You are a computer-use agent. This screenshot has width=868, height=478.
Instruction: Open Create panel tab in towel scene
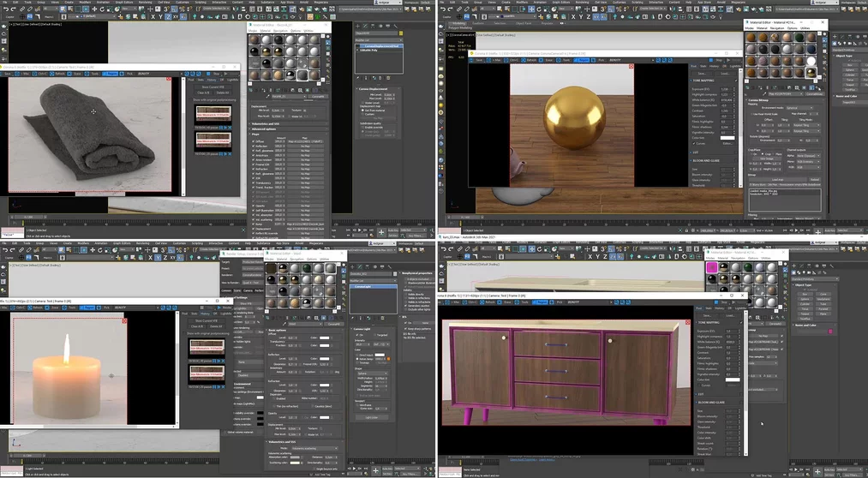(x=357, y=26)
